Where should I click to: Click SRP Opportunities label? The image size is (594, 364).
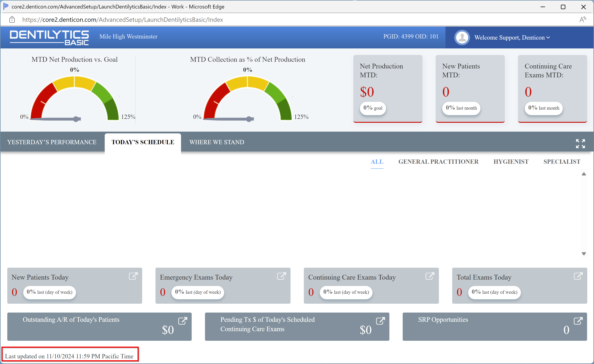443,319
